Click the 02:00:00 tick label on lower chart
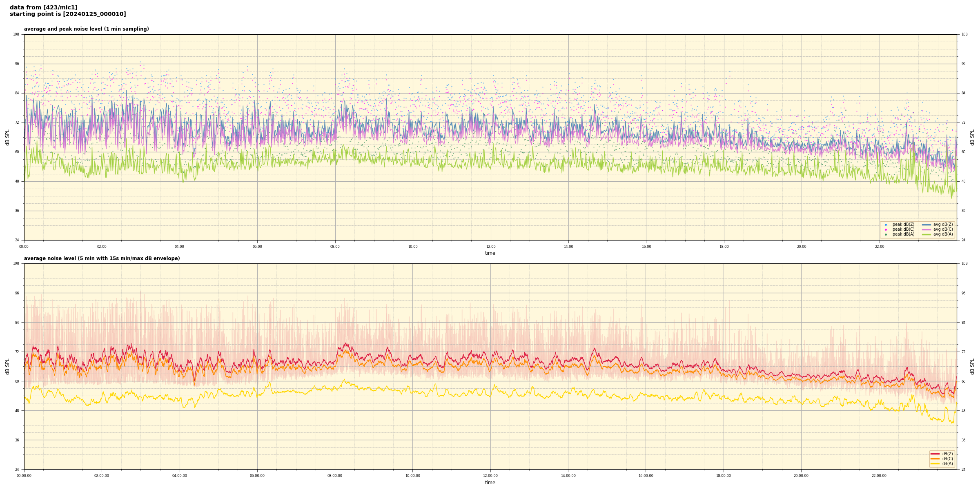This screenshot has width=980, height=490. pos(102,476)
